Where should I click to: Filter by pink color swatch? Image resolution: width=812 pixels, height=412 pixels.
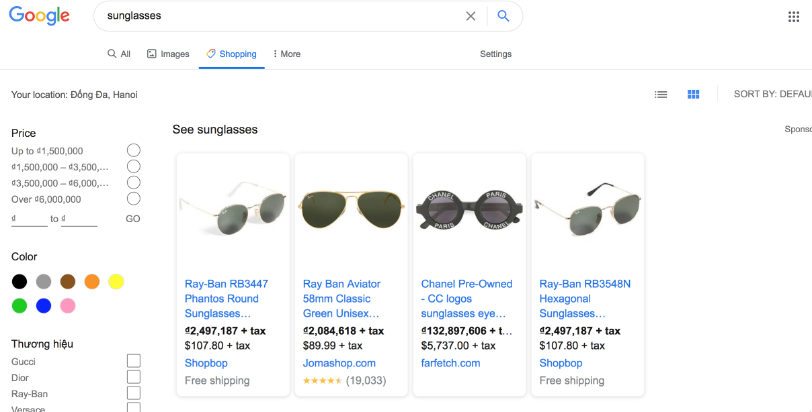(x=68, y=306)
